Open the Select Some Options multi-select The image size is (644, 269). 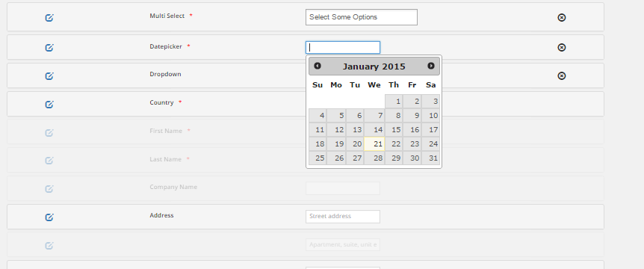point(362,17)
